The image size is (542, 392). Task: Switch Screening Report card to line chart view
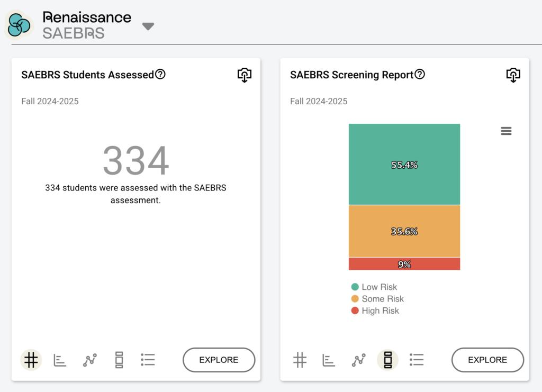click(359, 360)
